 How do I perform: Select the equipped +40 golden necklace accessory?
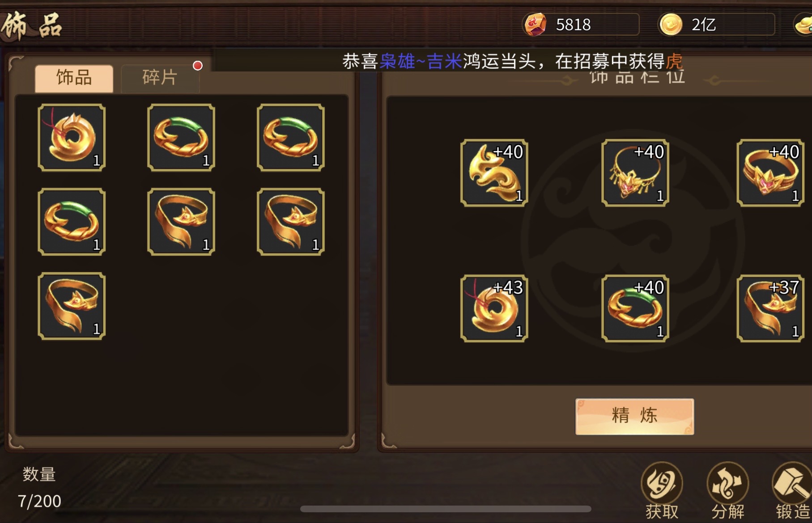click(x=635, y=173)
